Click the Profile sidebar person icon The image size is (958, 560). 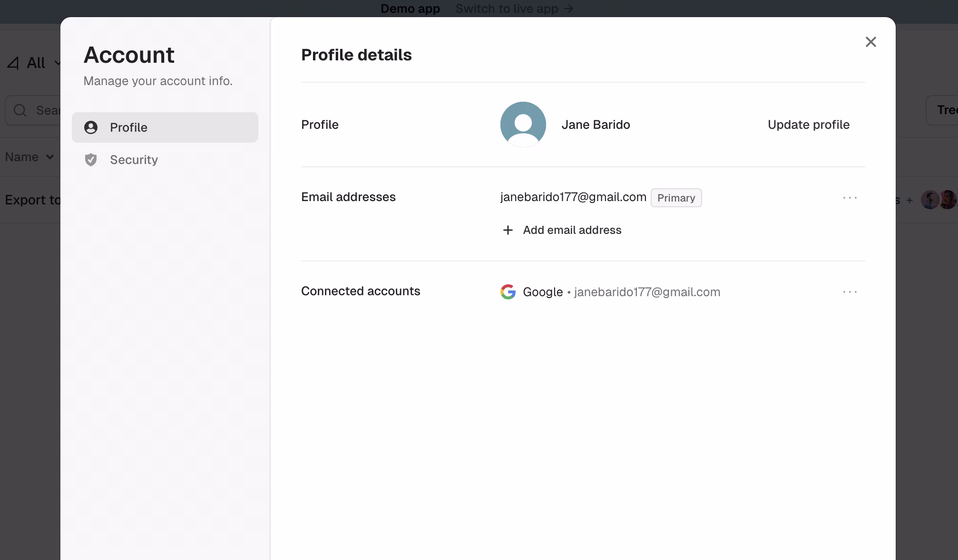(91, 127)
